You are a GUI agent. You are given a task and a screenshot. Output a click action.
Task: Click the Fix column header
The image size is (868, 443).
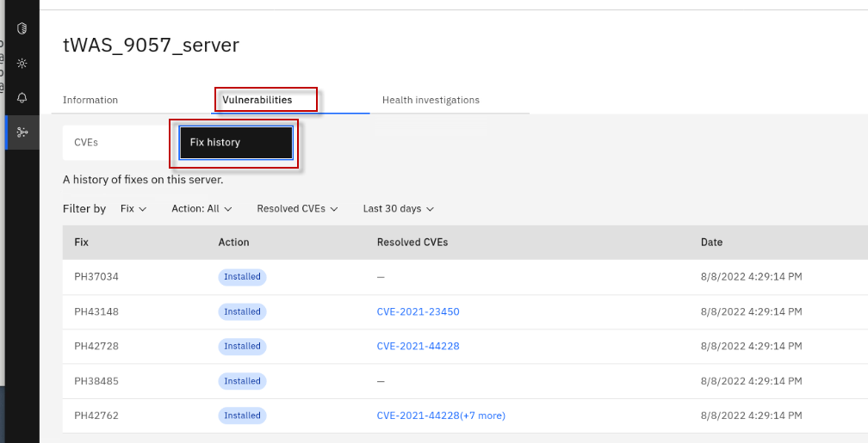[82, 243]
